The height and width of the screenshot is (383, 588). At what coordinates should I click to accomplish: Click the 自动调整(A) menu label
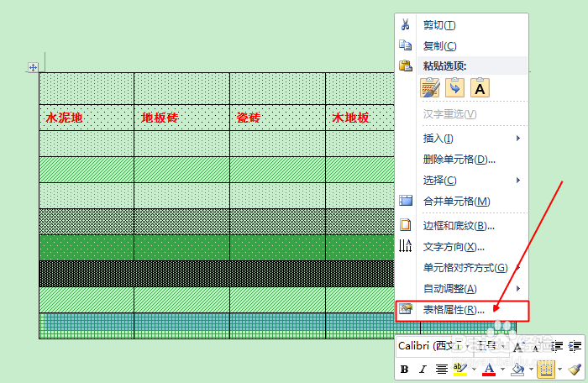450,288
